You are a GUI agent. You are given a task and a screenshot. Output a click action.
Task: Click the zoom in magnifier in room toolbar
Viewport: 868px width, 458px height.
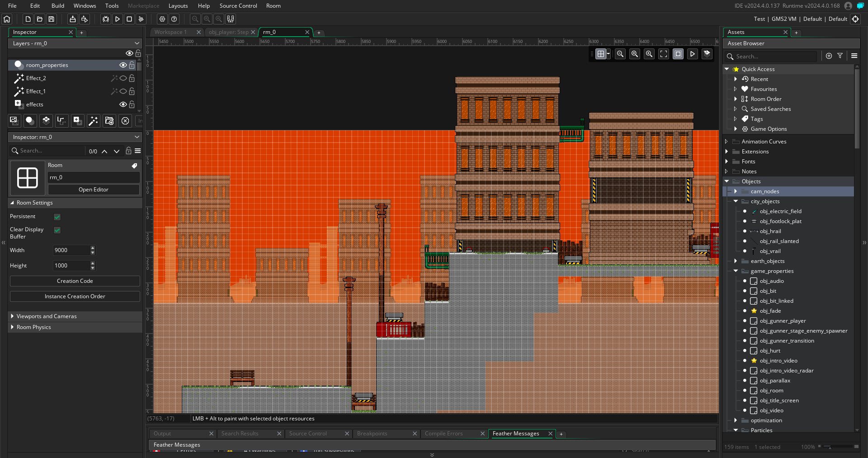coord(649,54)
